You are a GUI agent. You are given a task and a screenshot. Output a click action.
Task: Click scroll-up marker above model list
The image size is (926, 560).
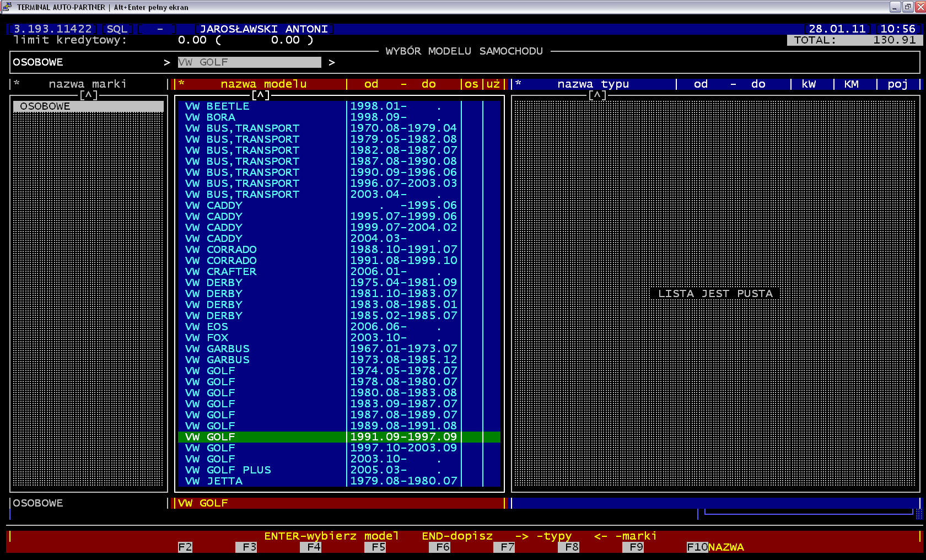point(261,95)
